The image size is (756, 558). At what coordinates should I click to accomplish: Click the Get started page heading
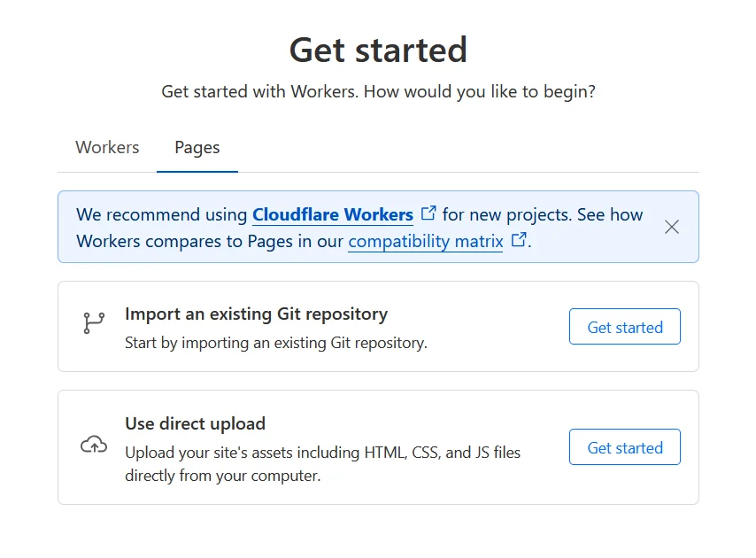[x=378, y=50]
